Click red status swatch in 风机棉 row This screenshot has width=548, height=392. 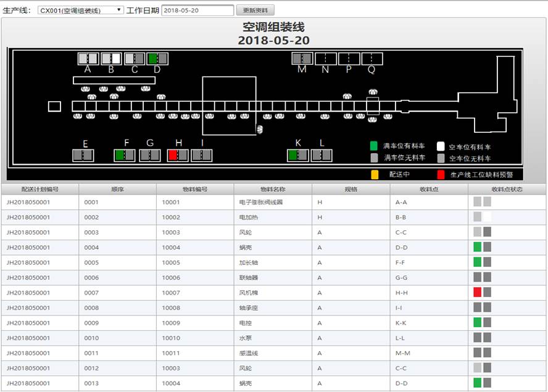(477, 292)
